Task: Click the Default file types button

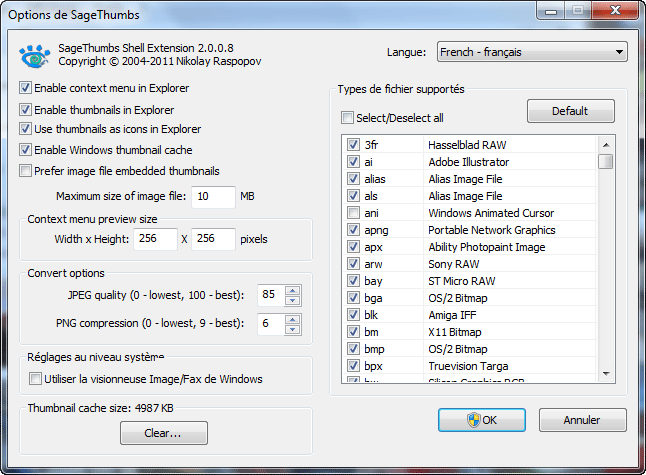Action: (x=571, y=111)
